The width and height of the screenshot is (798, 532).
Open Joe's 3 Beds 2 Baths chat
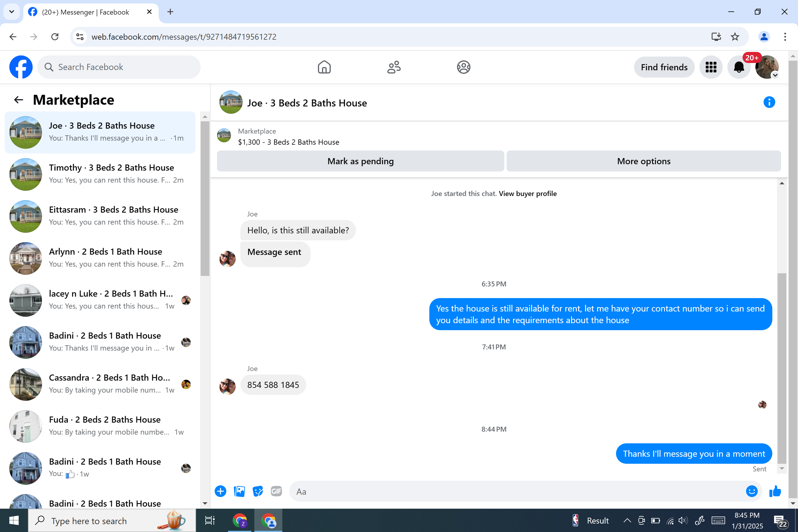coord(100,132)
